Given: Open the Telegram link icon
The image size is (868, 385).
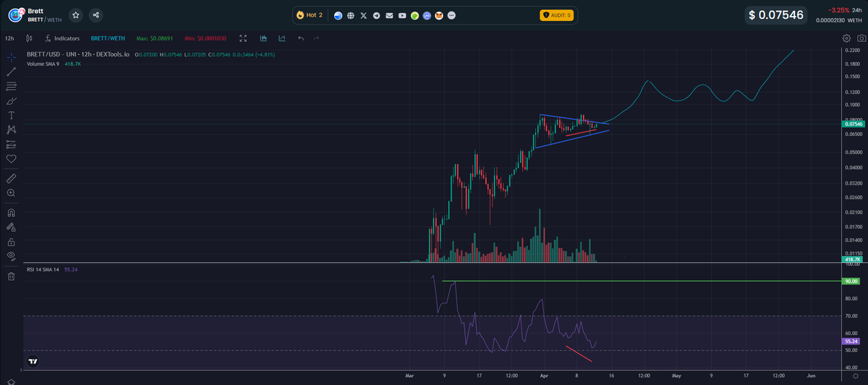Looking at the screenshot, I should tap(376, 15).
